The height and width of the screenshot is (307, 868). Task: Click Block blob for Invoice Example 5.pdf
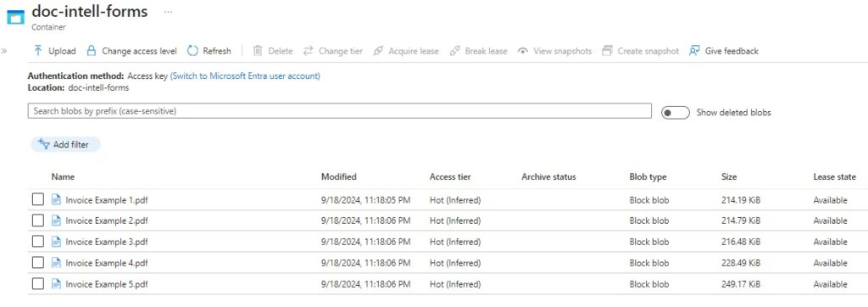[648, 284]
